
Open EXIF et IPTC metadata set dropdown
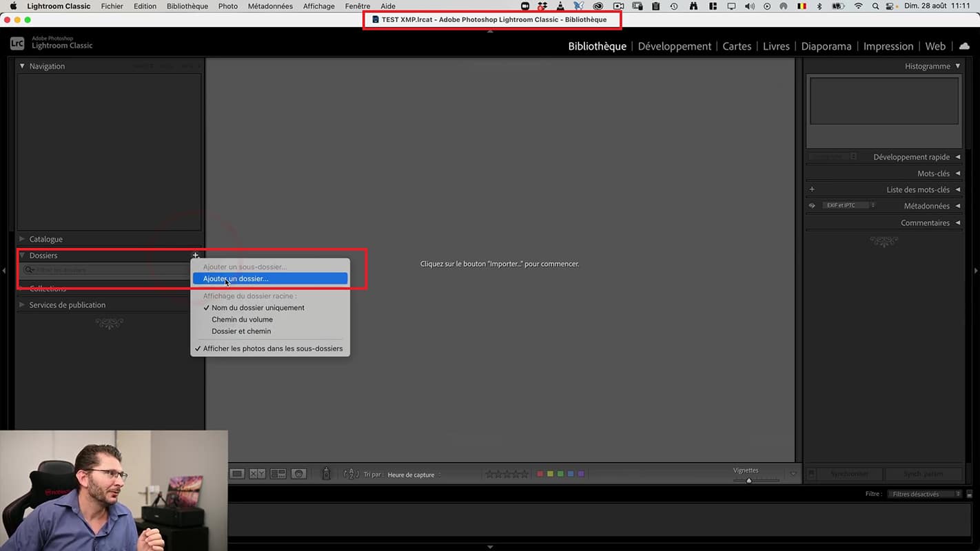coord(849,205)
